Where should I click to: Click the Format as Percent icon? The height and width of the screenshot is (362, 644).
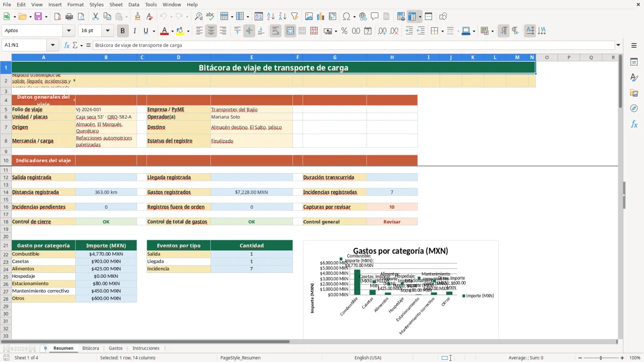pyautogui.click(x=344, y=31)
